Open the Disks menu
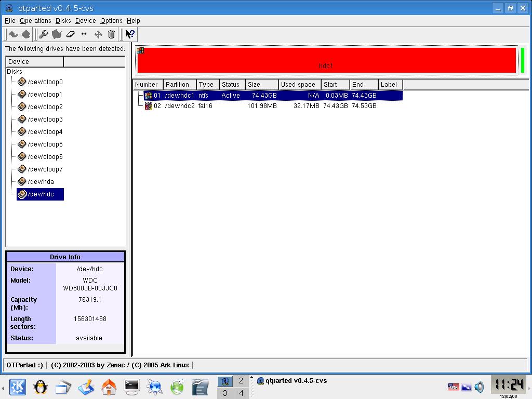The width and height of the screenshot is (532, 399). [x=63, y=21]
